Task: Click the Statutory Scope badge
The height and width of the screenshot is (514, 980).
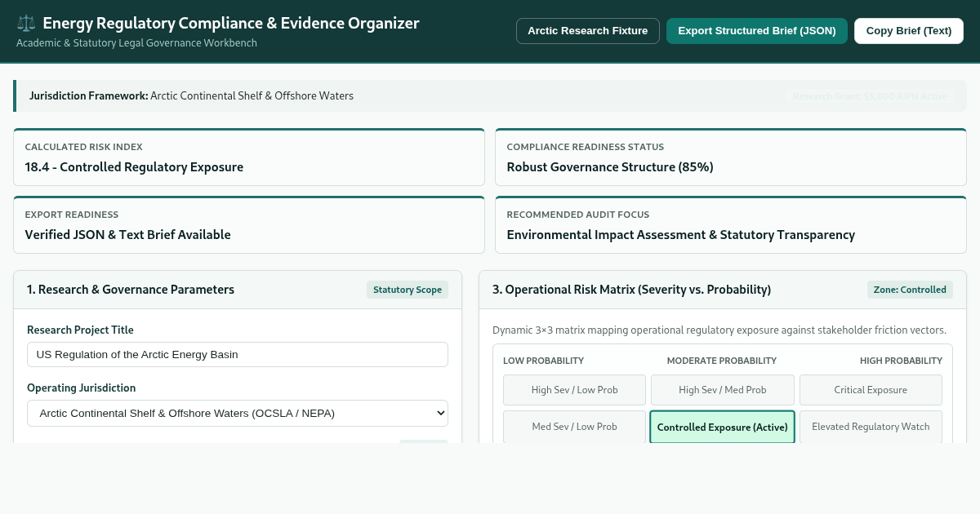Action: (x=408, y=290)
